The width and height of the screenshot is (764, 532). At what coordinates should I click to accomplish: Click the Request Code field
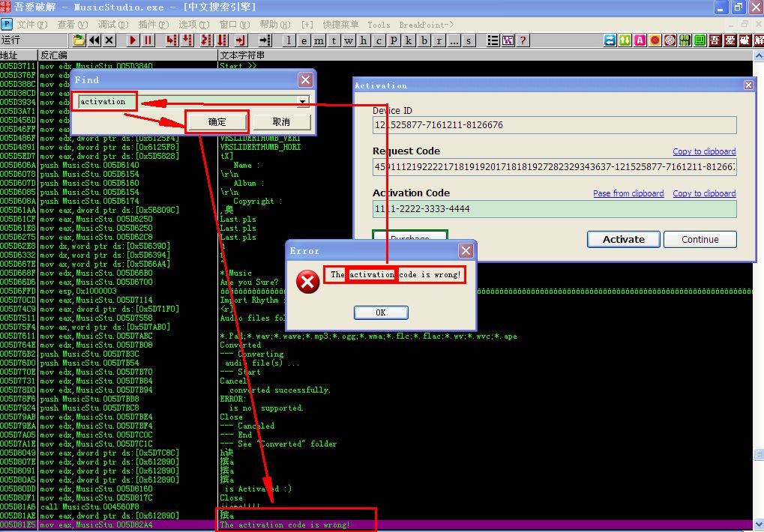[x=555, y=167]
